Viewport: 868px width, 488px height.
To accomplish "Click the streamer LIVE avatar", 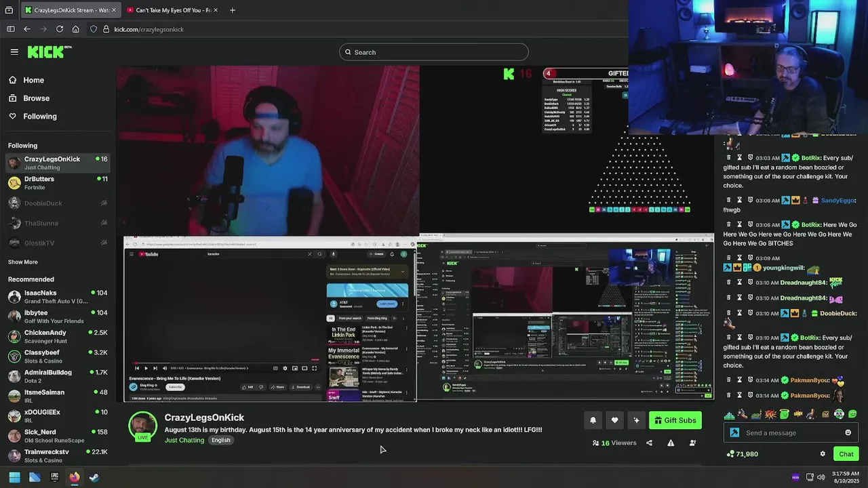I will pyautogui.click(x=142, y=426).
